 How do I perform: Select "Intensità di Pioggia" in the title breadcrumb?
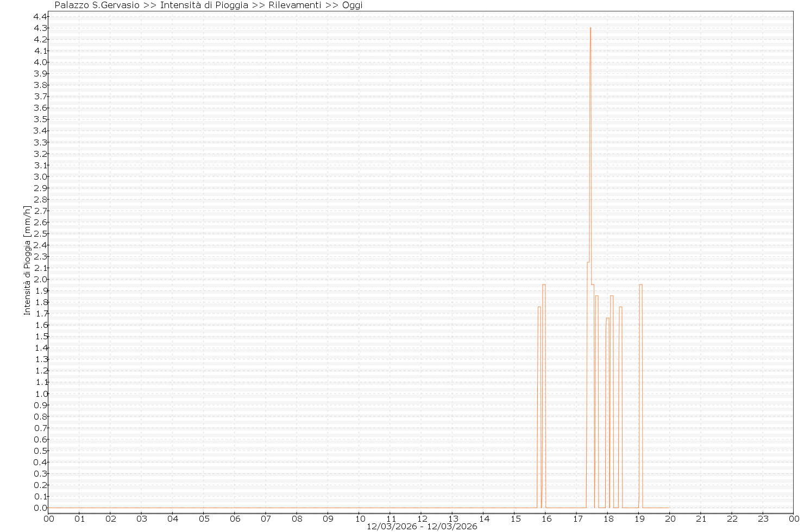204,5
